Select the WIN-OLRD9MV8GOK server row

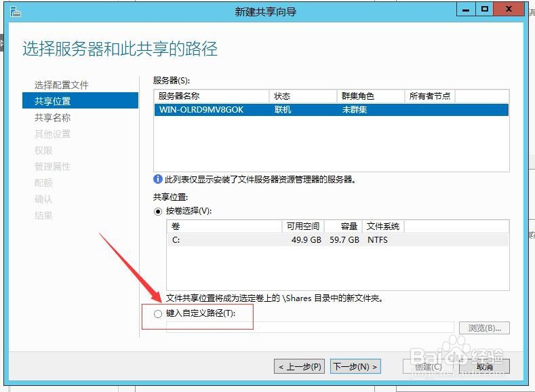coord(332,110)
